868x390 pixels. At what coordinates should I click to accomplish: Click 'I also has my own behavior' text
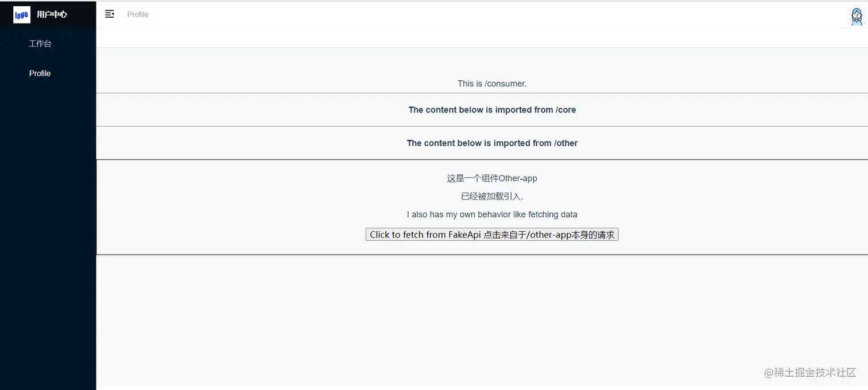(492, 214)
